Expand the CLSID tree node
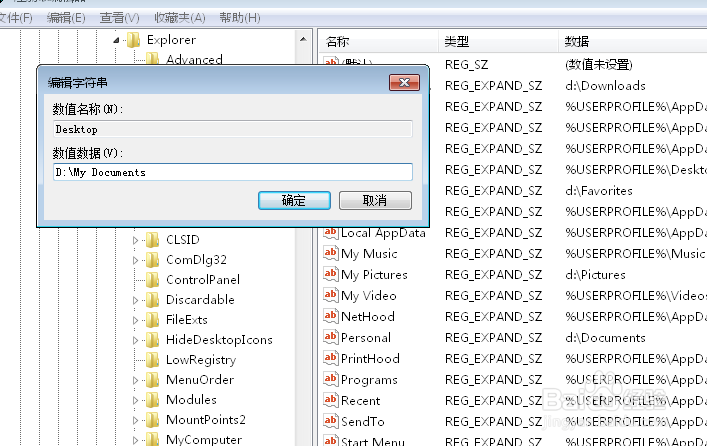This screenshot has width=707, height=446. pyautogui.click(x=135, y=240)
